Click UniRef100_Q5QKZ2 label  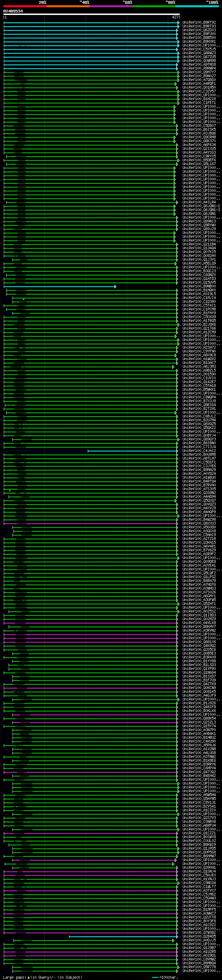199,428
